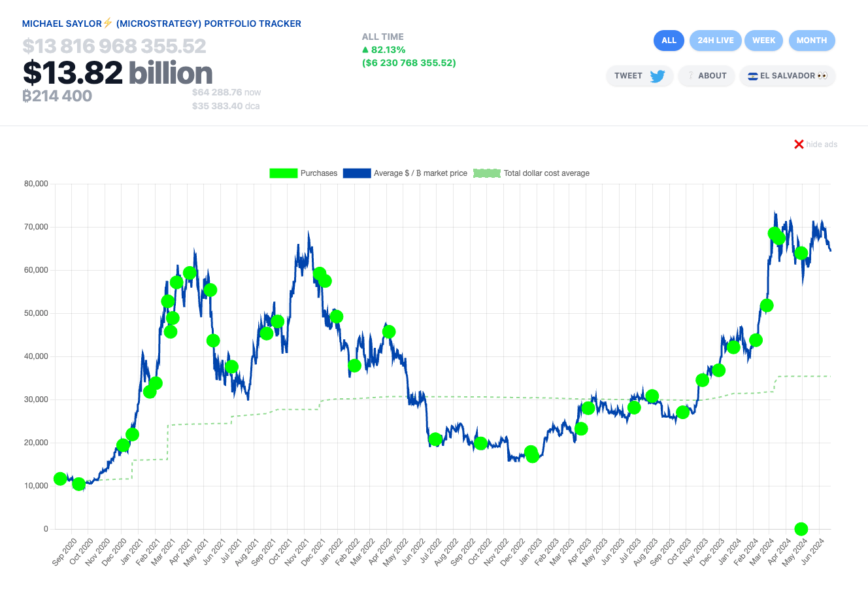The height and width of the screenshot is (595, 868).
Task: Click the TWEET button
Action: coord(639,76)
